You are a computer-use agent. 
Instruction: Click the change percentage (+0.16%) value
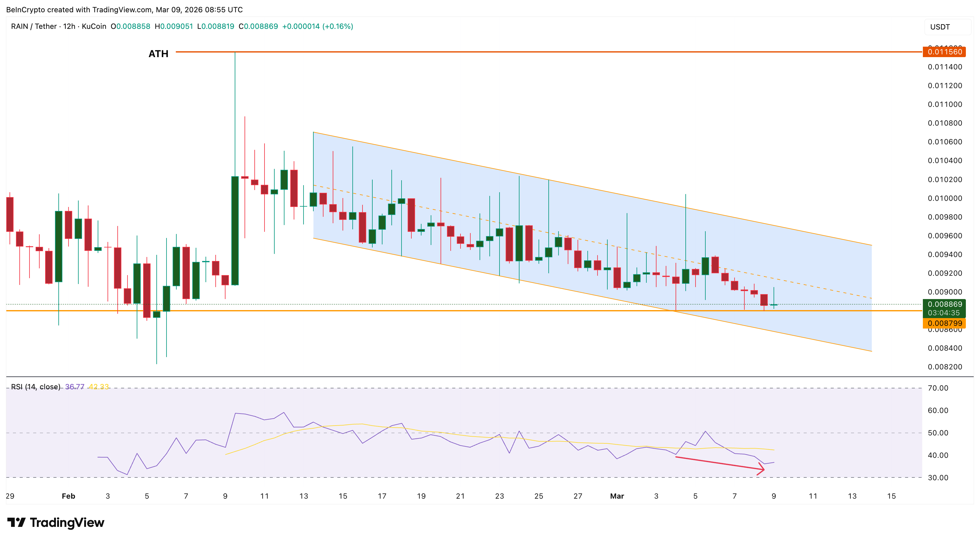(x=338, y=27)
